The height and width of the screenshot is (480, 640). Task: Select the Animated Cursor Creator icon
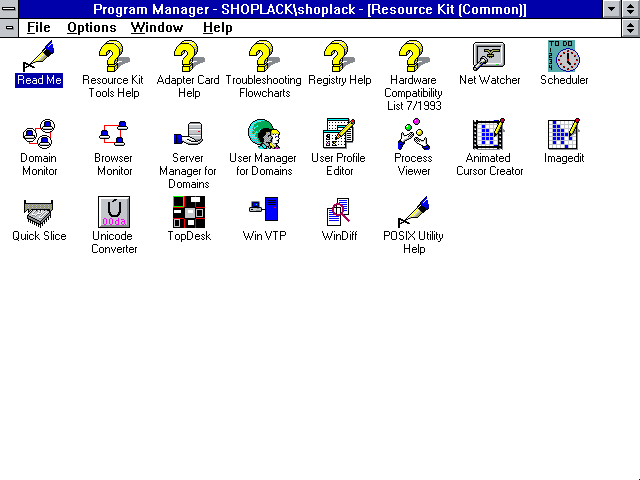click(x=489, y=134)
